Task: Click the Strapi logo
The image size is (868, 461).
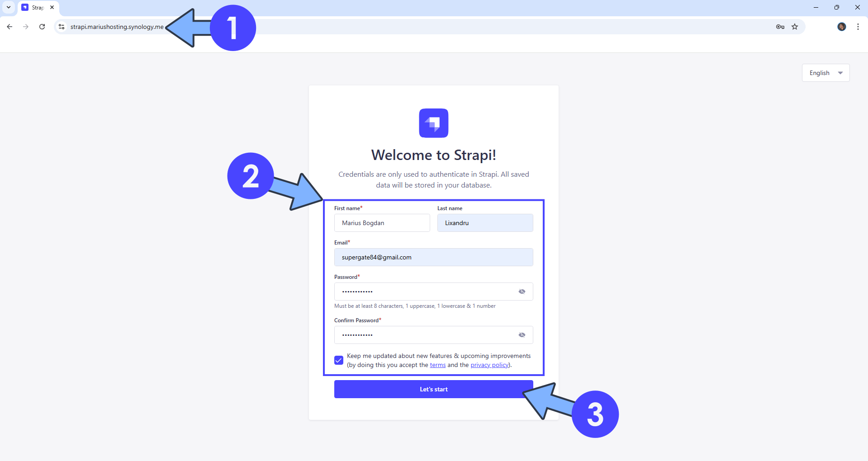Action: pos(434,123)
